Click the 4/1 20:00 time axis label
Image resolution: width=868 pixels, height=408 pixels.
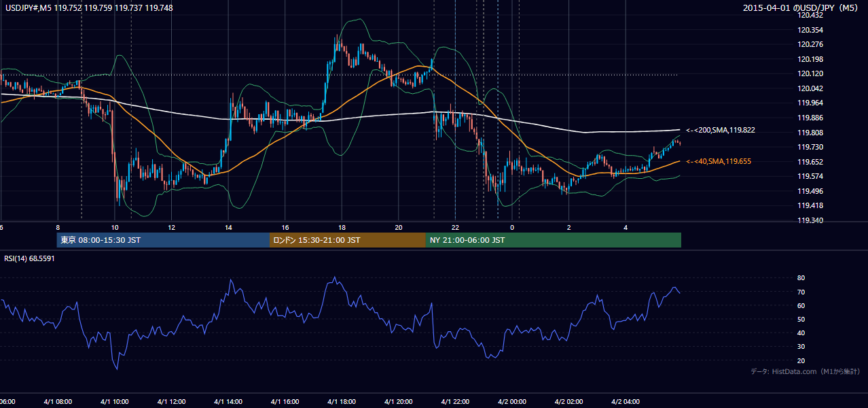[x=399, y=401]
